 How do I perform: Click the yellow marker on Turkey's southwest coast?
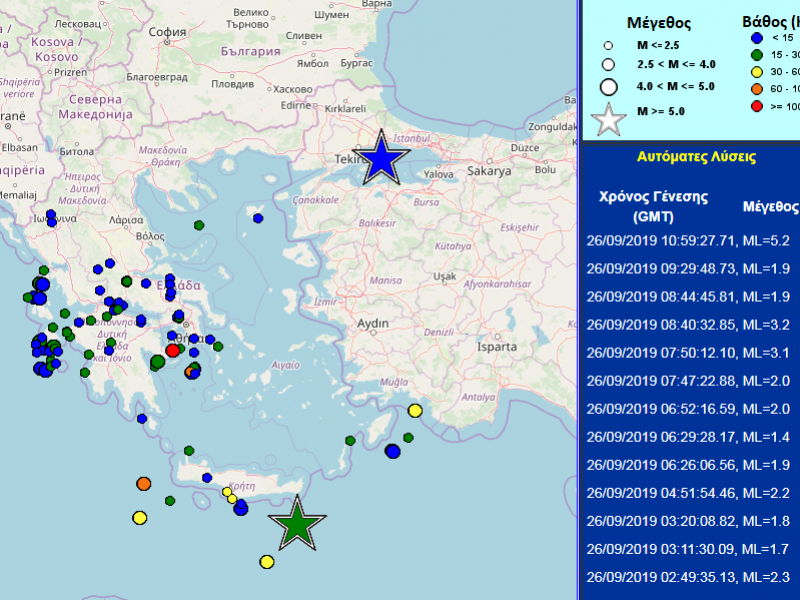pos(415,411)
